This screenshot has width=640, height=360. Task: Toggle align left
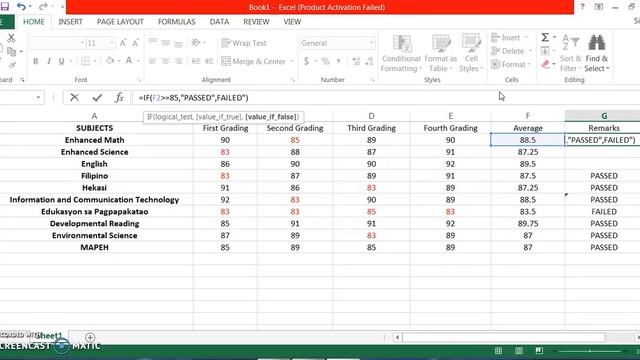coord(152,61)
